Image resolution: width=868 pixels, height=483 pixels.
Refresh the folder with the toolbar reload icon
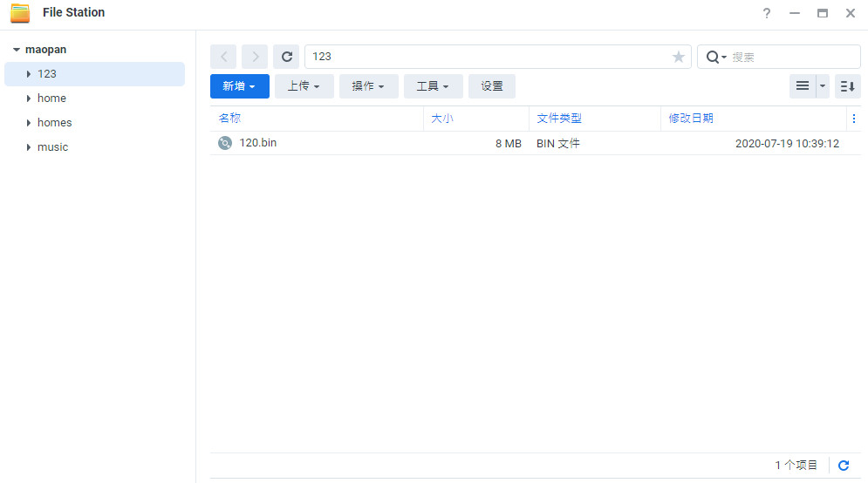tap(286, 57)
